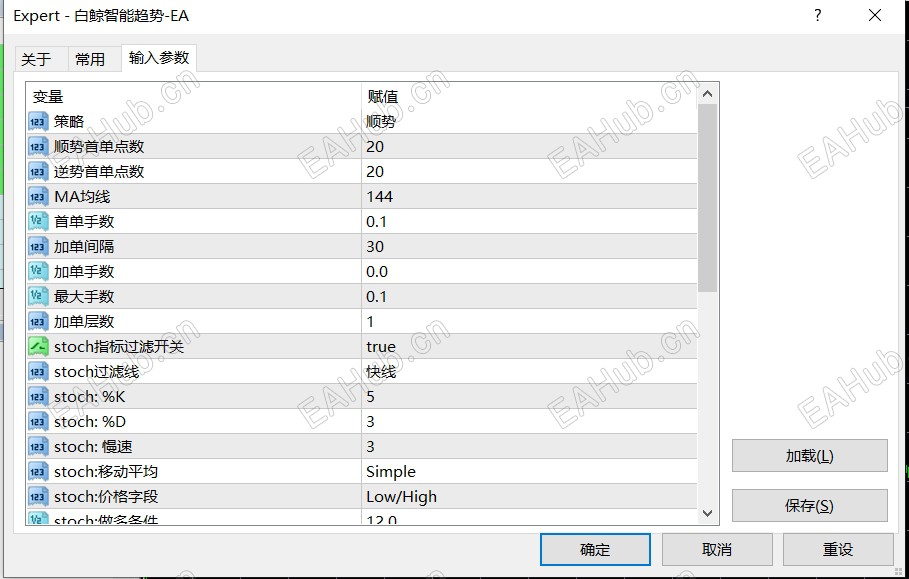Click the 加单手数 value 0.0
The width and height of the screenshot is (909, 579).
click(377, 271)
